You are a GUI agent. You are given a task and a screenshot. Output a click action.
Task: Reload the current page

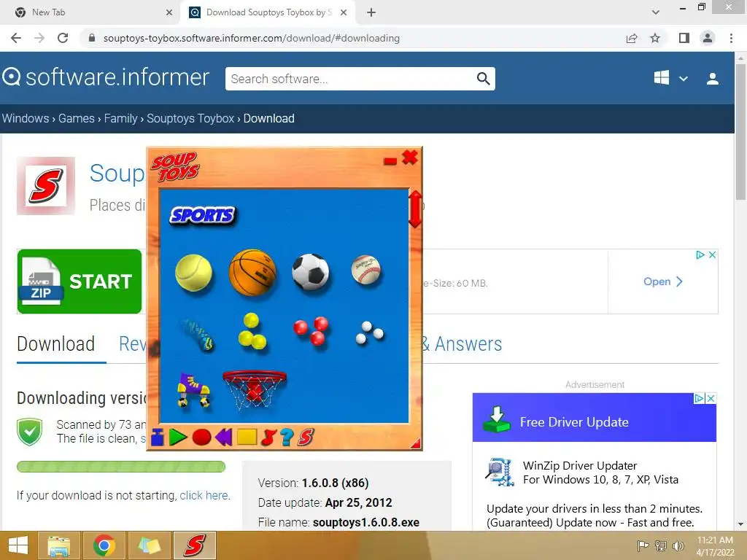(x=63, y=38)
